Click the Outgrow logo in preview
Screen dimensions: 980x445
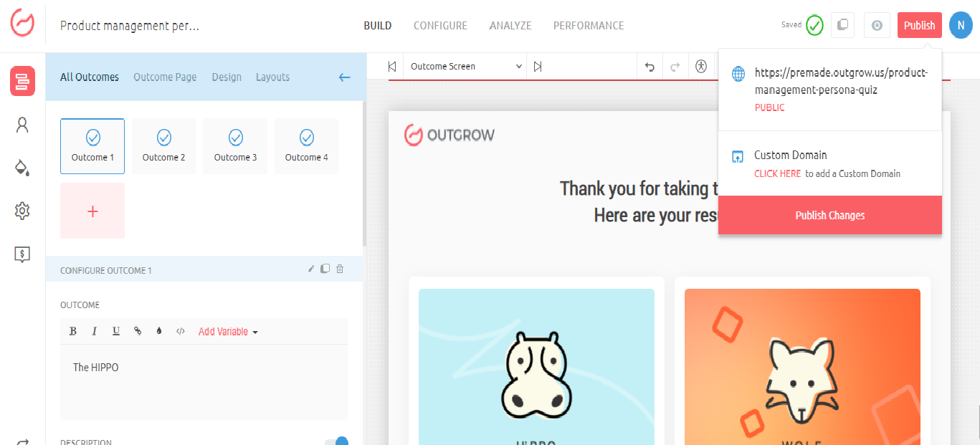pos(449,135)
